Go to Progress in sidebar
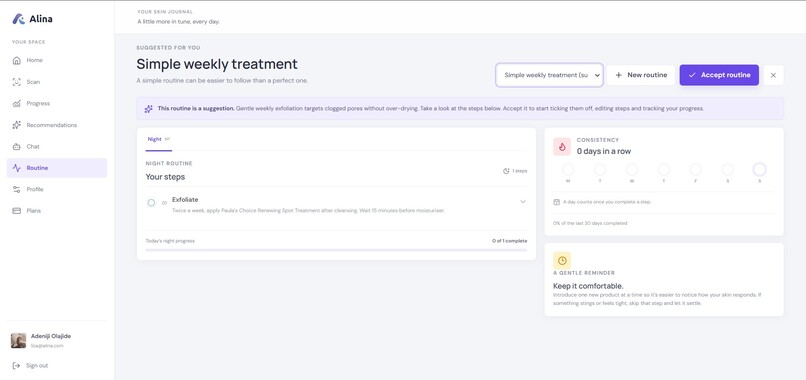The image size is (806, 380). (x=57, y=103)
